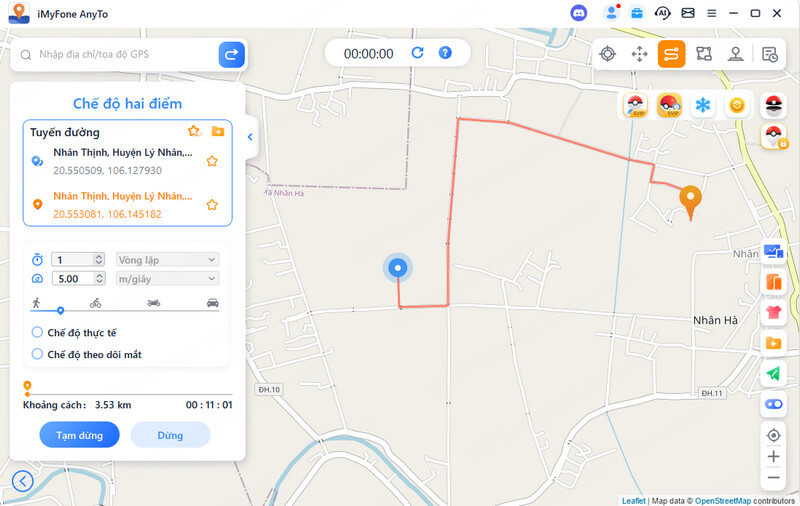Collapse the side panel with chevron arrow
The image size is (800, 506).
(250, 137)
